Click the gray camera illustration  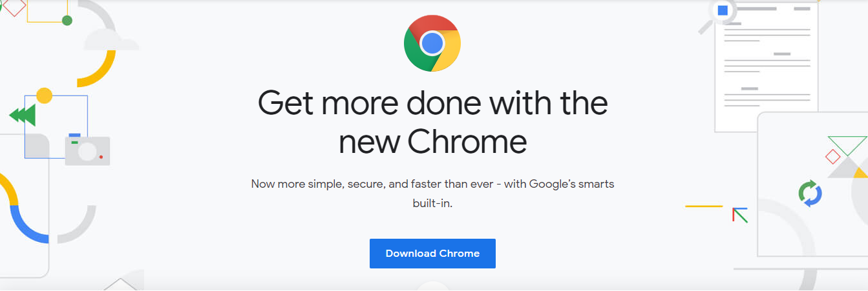(x=87, y=150)
